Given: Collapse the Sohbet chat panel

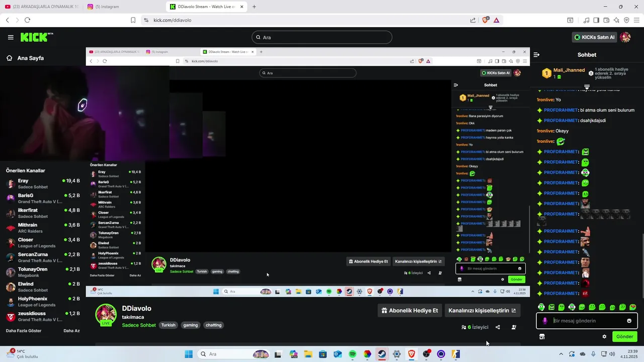Looking at the screenshot, I should [536, 55].
